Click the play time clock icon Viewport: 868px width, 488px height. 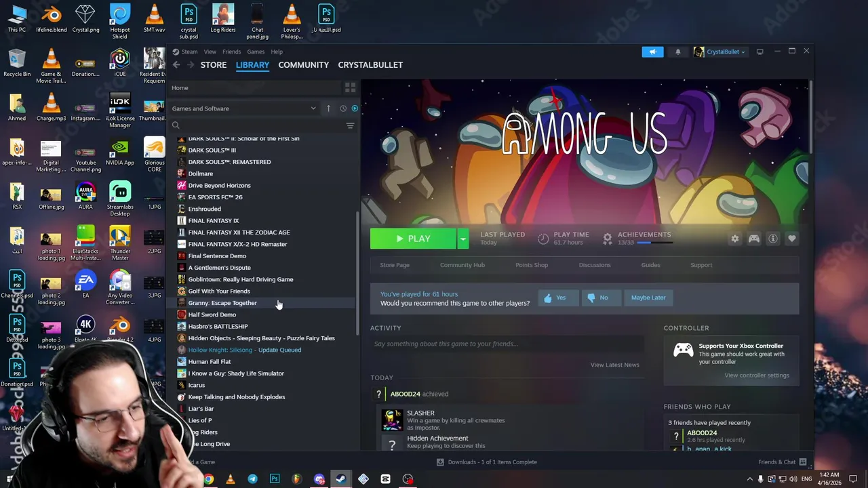tap(543, 239)
